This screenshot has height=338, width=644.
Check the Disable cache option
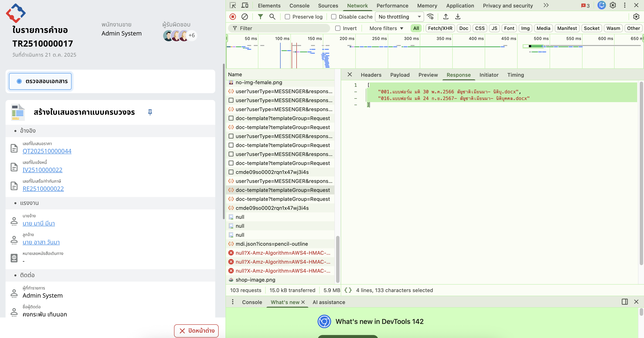334,17
